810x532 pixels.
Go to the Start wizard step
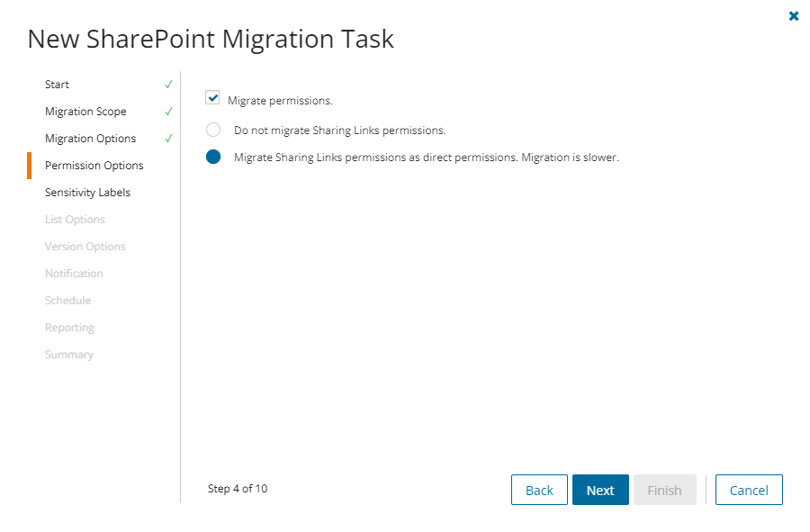click(x=58, y=85)
